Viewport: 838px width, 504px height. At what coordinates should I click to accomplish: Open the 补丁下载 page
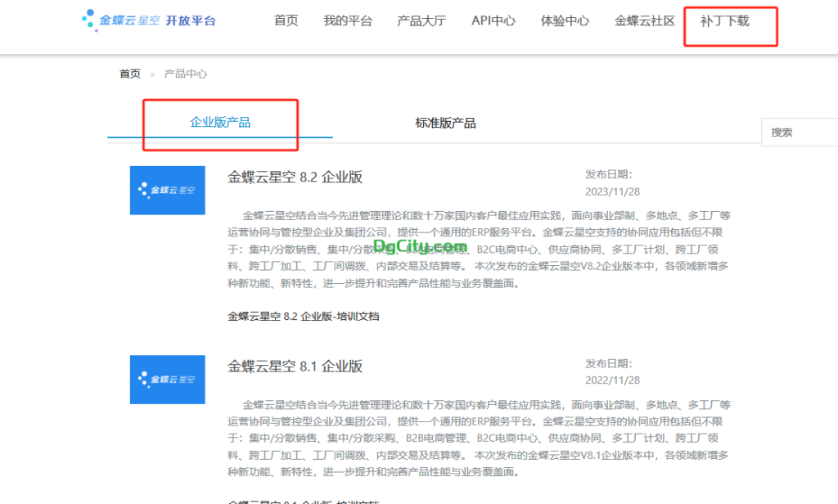pyautogui.click(x=725, y=21)
